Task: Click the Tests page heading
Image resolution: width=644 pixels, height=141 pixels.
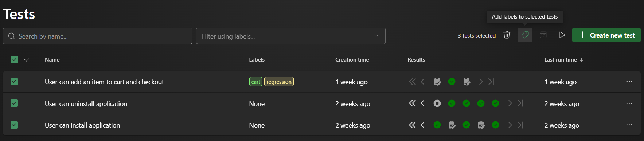Action: (x=19, y=14)
